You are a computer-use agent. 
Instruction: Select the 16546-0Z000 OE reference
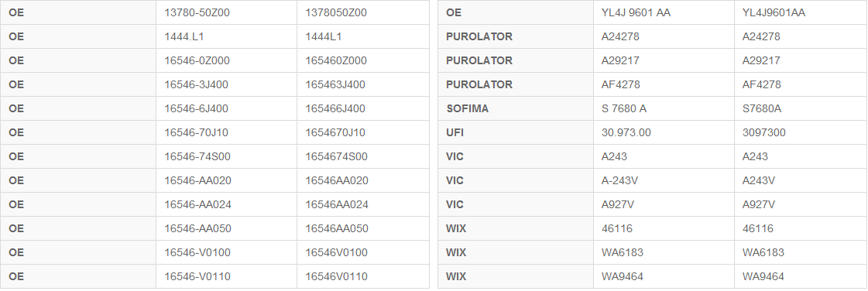(197, 60)
